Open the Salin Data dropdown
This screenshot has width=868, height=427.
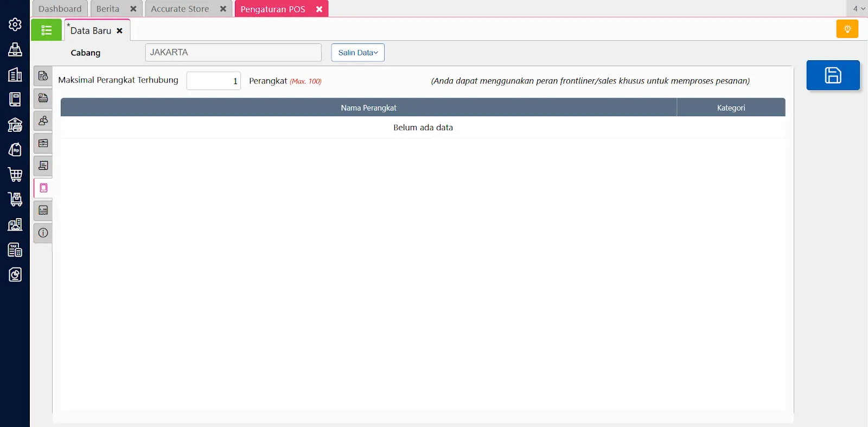358,53
